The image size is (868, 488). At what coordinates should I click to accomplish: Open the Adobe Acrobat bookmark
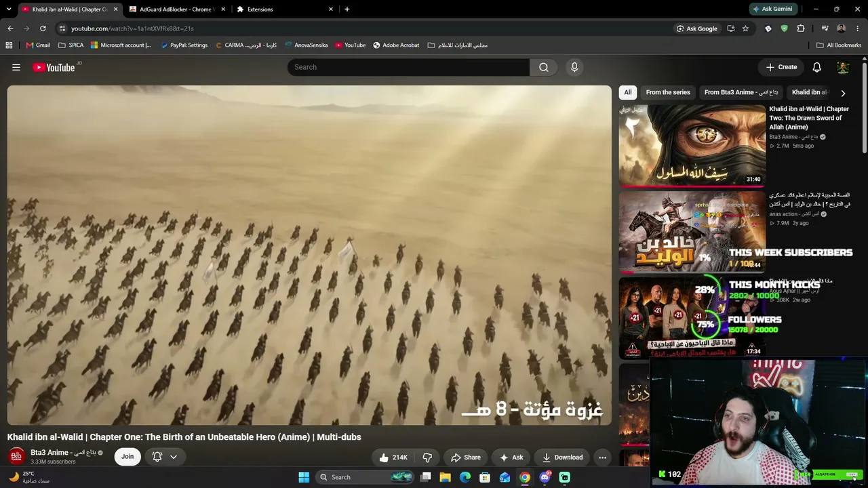coord(396,45)
